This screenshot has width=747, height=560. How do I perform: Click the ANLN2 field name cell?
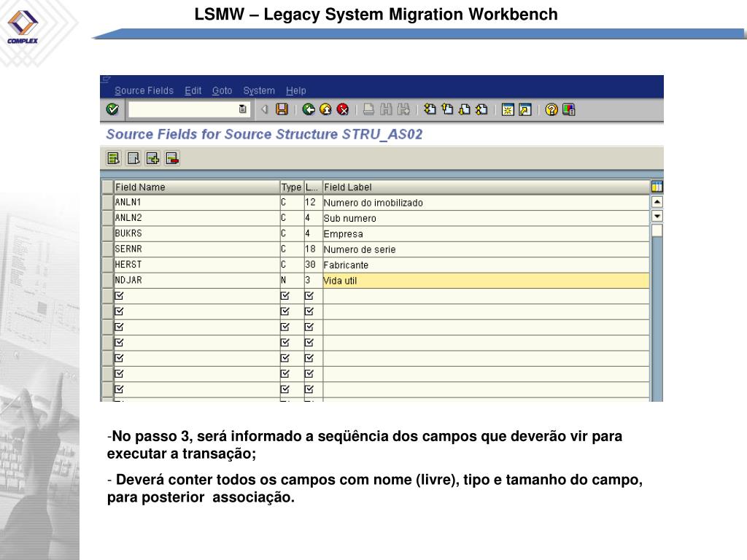coord(197,217)
